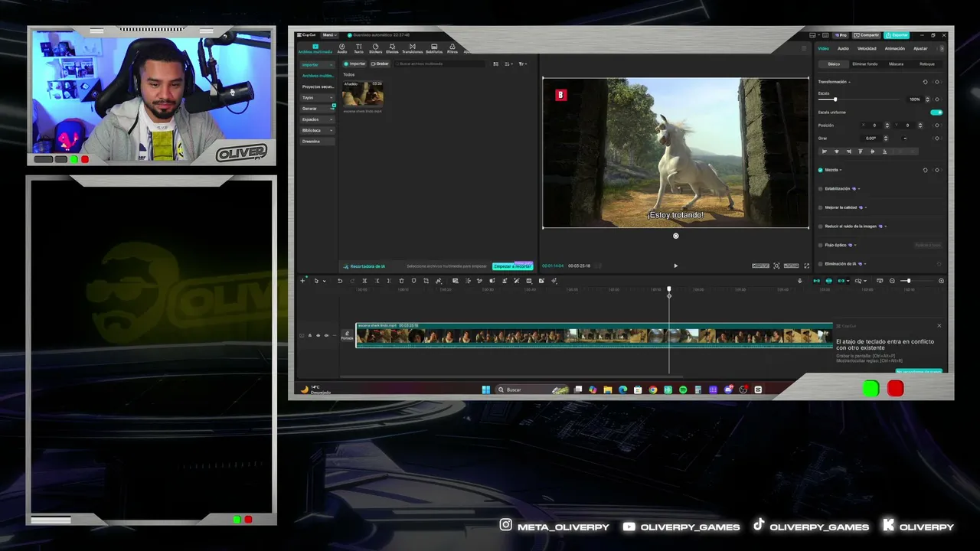Image resolution: width=980 pixels, height=551 pixels.
Task: Open the Filtros panel
Action: click(x=452, y=48)
